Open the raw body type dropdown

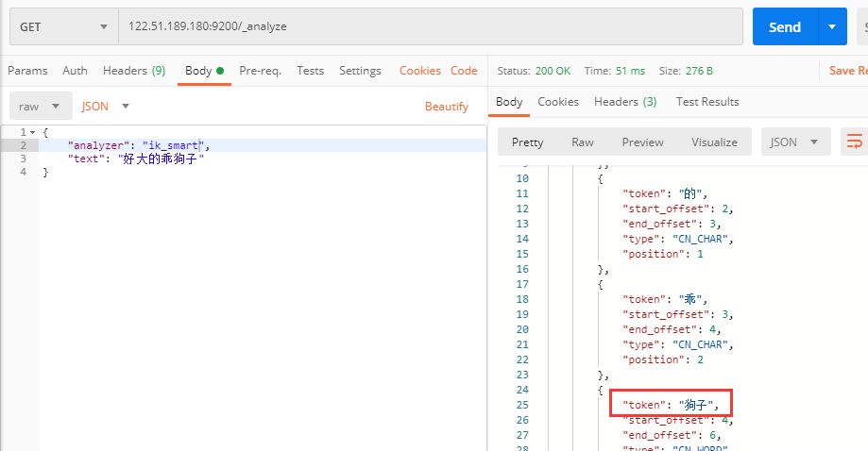pos(41,106)
